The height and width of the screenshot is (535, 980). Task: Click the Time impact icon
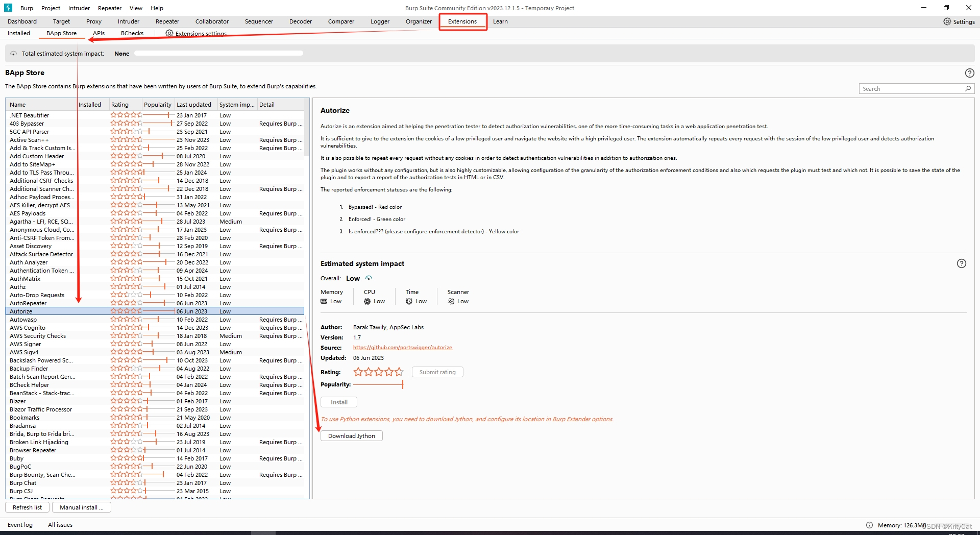pyautogui.click(x=409, y=301)
